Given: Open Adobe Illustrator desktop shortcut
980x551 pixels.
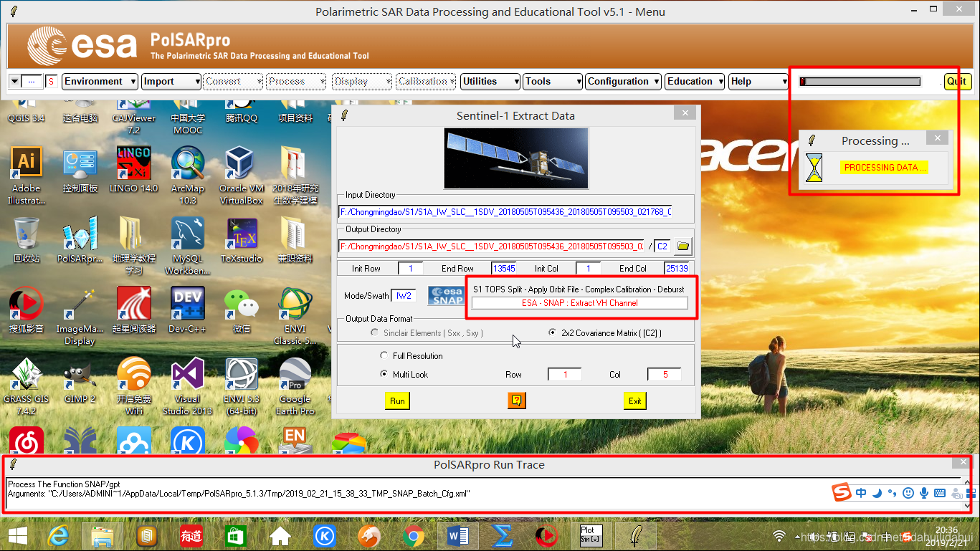Looking at the screenshot, I should [x=27, y=176].
